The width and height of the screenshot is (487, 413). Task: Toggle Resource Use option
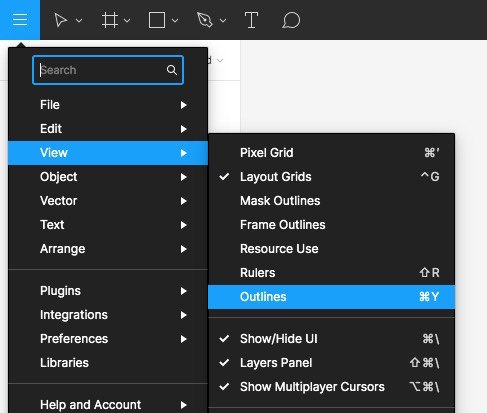pyautogui.click(x=331, y=249)
